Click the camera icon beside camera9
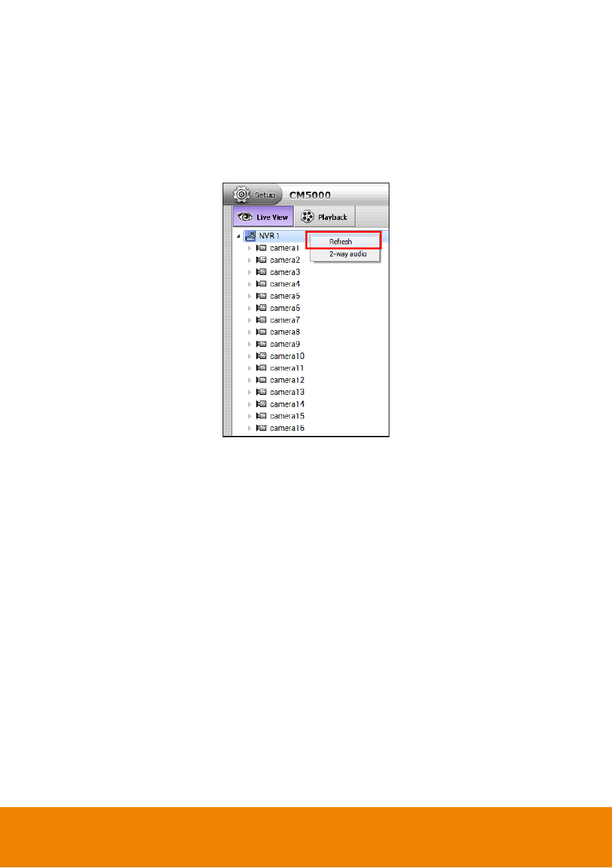Image resolution: width=612 pixels, height=868 pixels. pyautogui.click(x=261, y=344)
